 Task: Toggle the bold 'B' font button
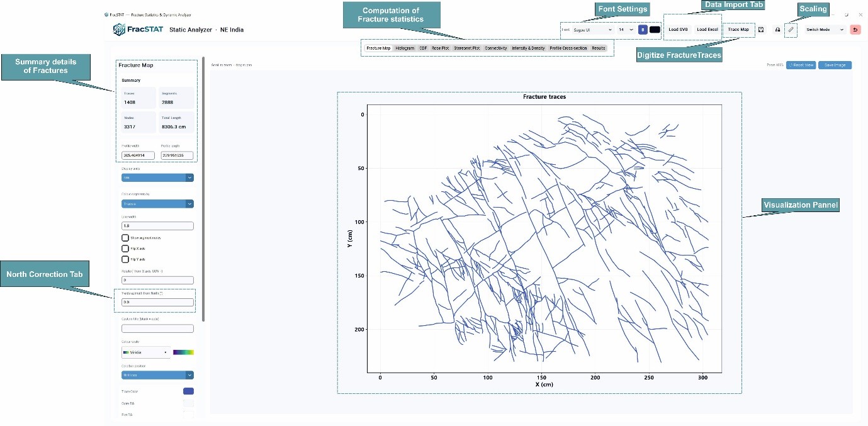[x=642, y=30]
